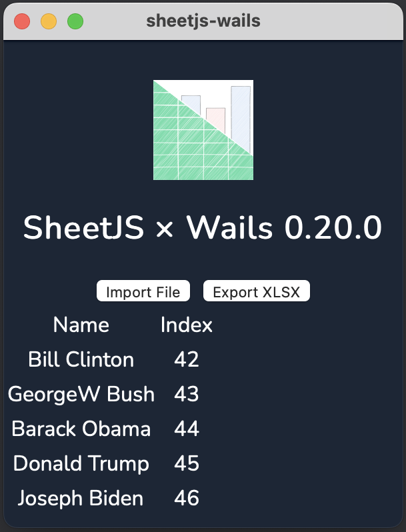Select the Barack Obama cell

(x=81, y=429)
